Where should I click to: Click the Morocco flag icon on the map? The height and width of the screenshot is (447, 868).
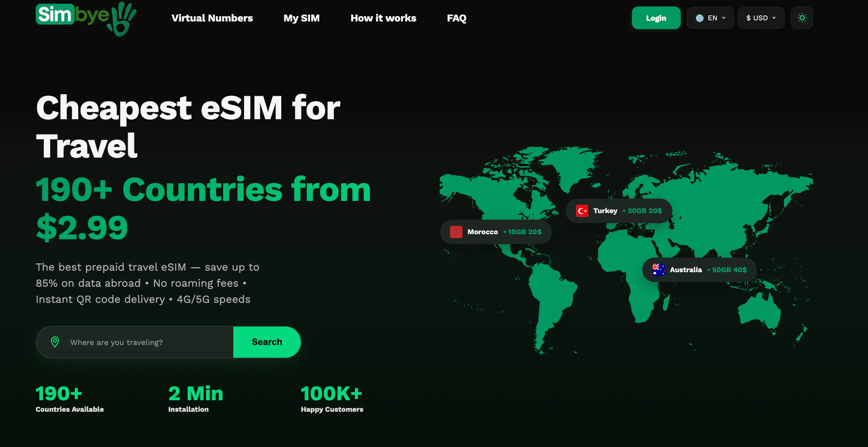pyautogui.click(x=456, y=232)
